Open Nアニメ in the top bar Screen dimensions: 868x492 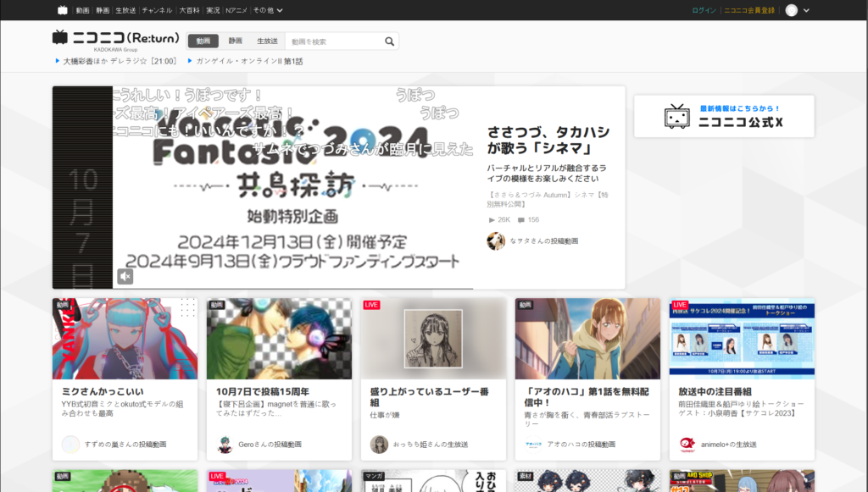pyautogui.click(x=236, y=10)
